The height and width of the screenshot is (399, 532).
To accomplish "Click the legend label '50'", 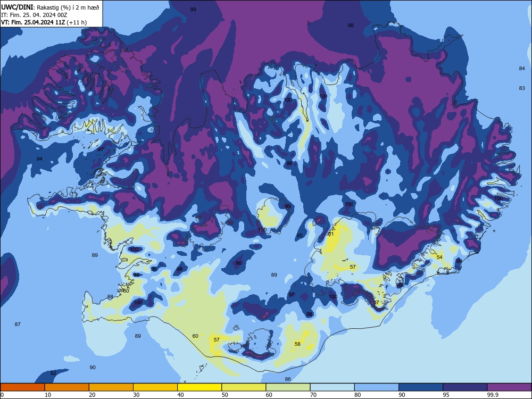I will (225, 395).
